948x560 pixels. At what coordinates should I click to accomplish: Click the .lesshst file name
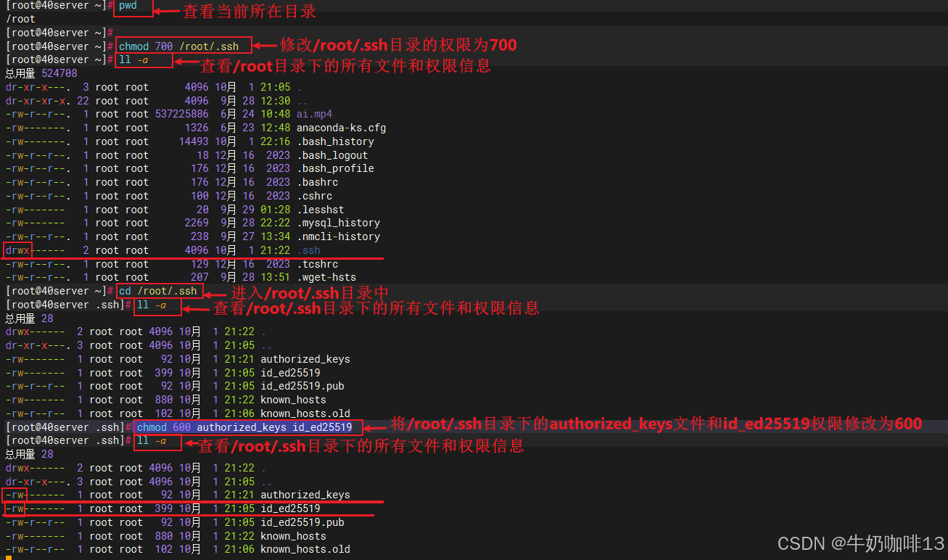click(320, 210)
